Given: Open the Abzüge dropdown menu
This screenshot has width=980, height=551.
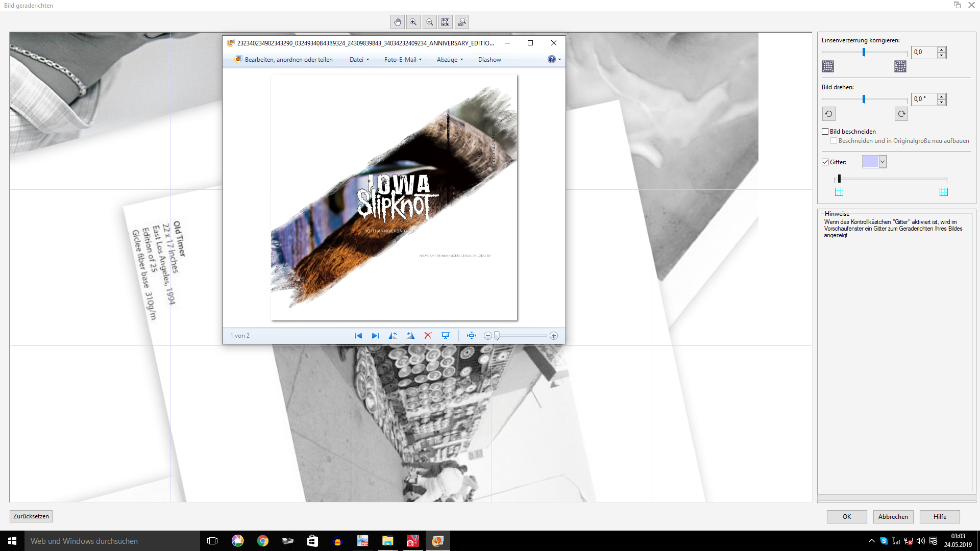Looking at the screenshot, I should coord(450,60).
